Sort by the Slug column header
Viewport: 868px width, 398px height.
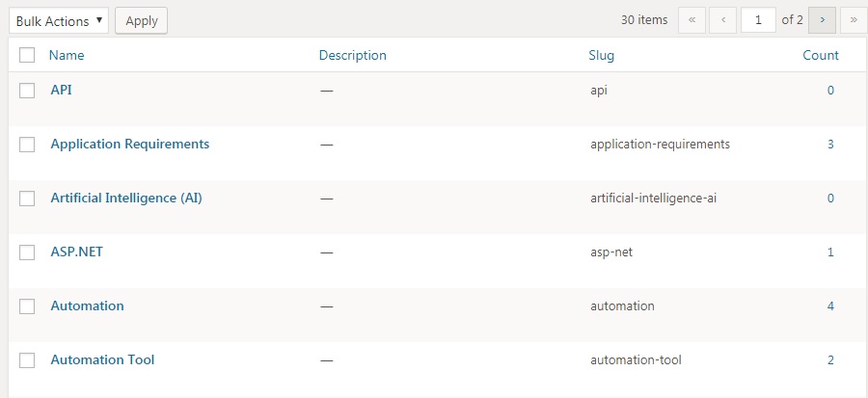601,56
